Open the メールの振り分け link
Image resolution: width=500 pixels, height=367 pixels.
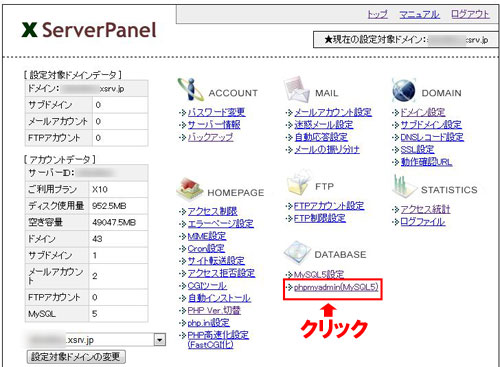point(327,149)
